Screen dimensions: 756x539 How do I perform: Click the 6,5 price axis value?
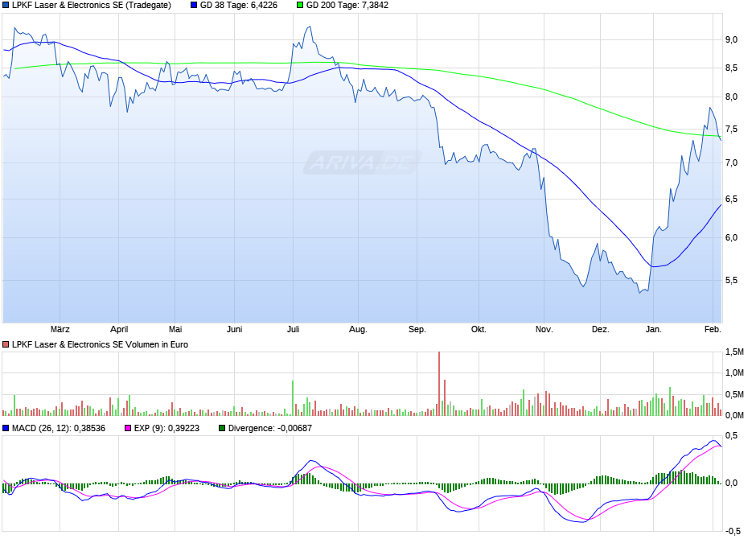tap(731, 200)
